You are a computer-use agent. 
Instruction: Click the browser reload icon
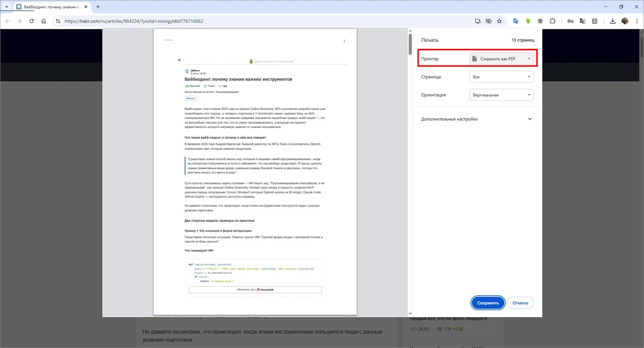tap(31, 21)
